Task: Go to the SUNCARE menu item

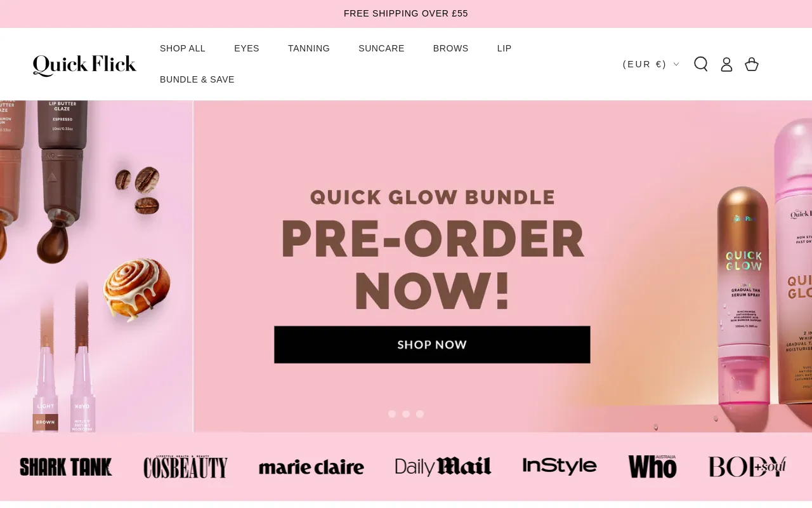Action: click(381, 48)
